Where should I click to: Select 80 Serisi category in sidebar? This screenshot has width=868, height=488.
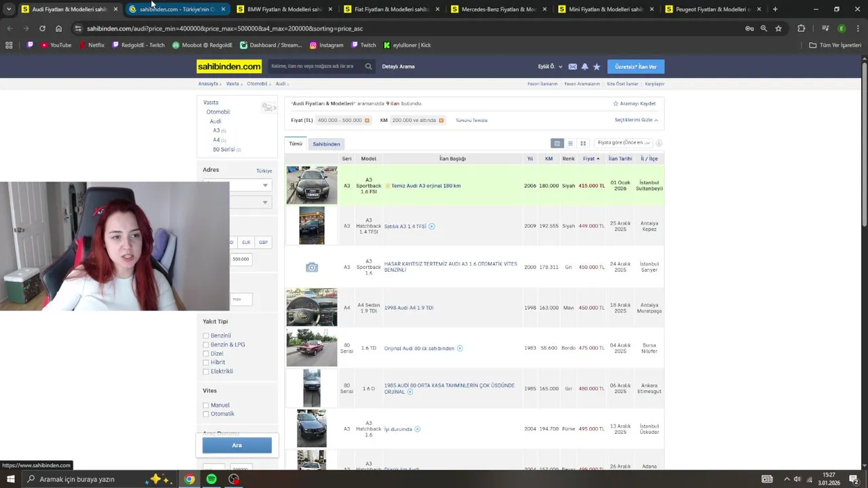coord(224,149)
